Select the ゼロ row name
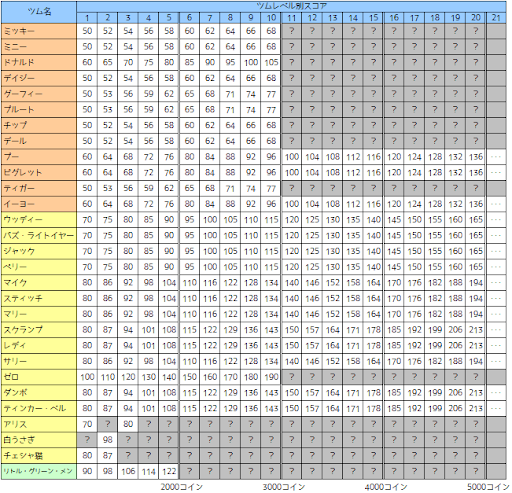The height and width of the screenshot is (493, 512). coord(39,377)
